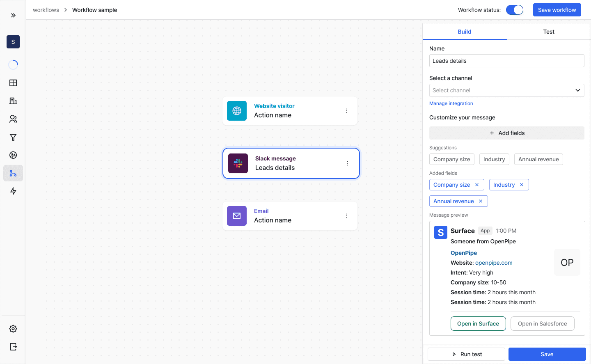This screenshot has width=591, height=364.
Task: Click the Website visitor globe icon
Action: coord(237,111)
